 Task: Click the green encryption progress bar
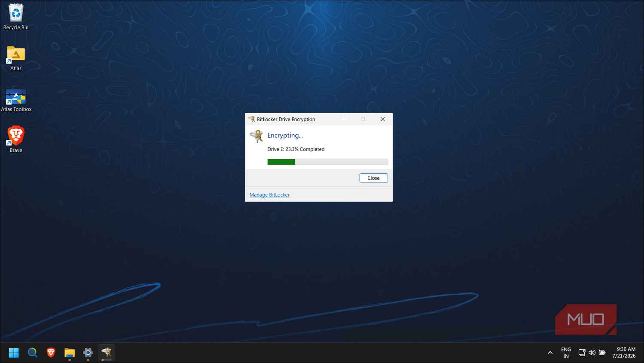pyautogui.click(x=328, y=162)
